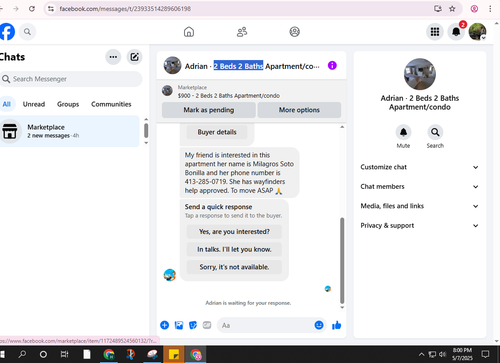Image resolution: width=500 pixels, height=363 pixels.
Task: Click More options button
Action: pos(299,110)
